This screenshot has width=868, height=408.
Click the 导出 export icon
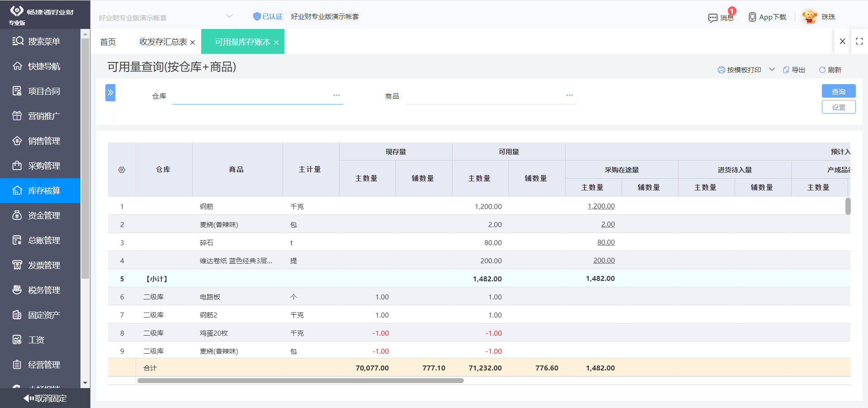pos(787,70)
